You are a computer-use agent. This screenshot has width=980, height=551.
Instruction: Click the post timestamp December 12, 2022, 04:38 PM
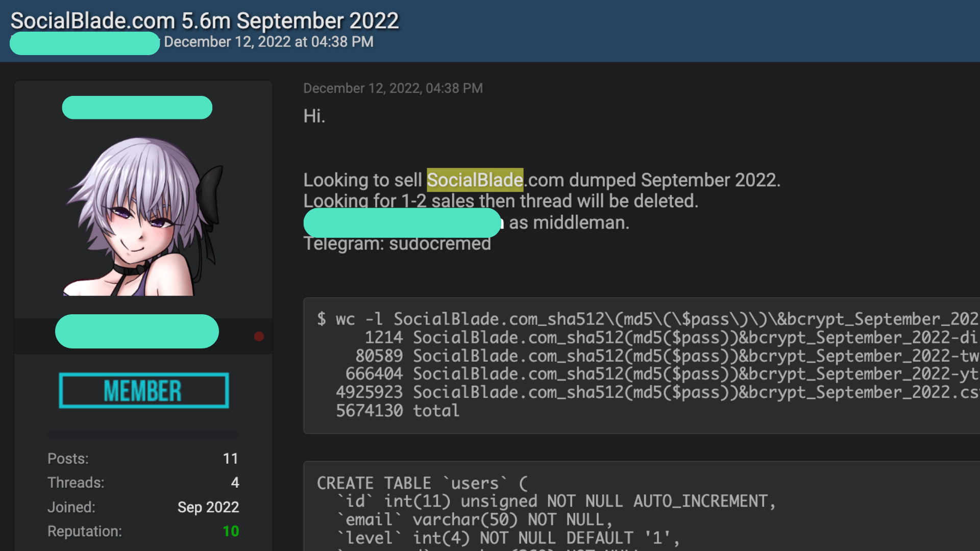pos(393,88)
